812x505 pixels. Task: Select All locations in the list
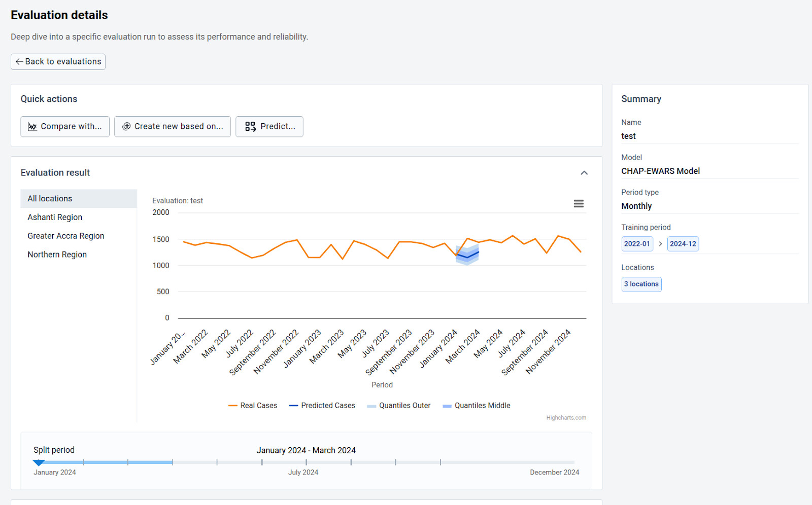pos(50,199)
